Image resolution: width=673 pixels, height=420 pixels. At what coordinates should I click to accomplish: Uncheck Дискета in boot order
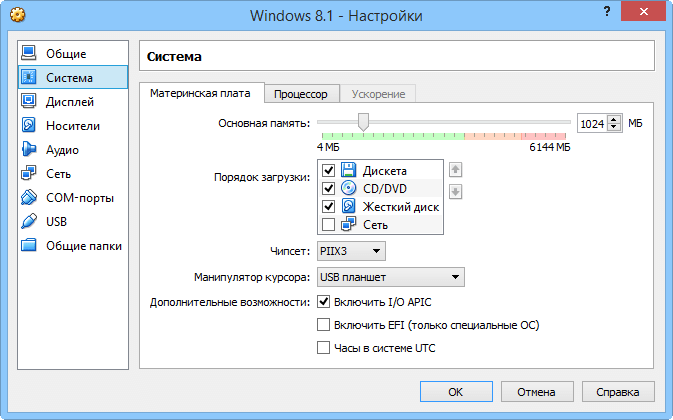pyautogui.click(x=328, y=170)
